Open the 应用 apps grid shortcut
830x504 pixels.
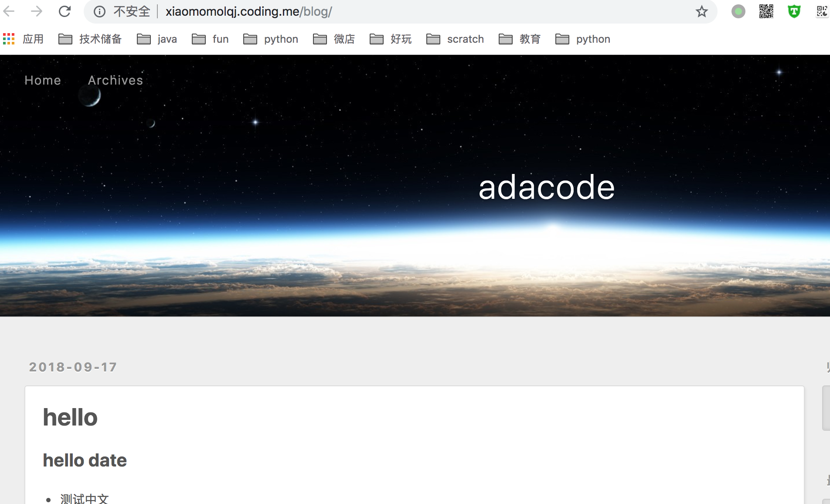[23, 39]
